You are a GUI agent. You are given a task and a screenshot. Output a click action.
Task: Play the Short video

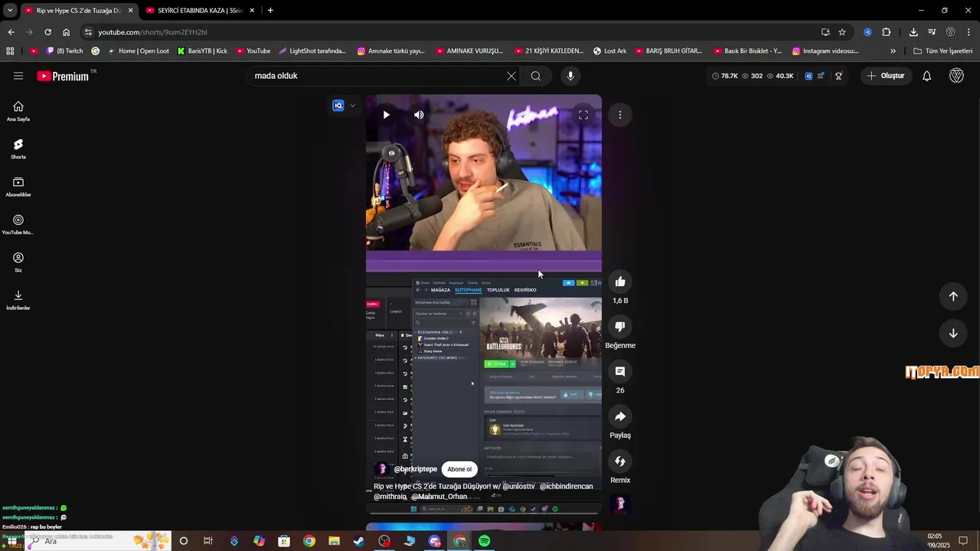point(386,115)
